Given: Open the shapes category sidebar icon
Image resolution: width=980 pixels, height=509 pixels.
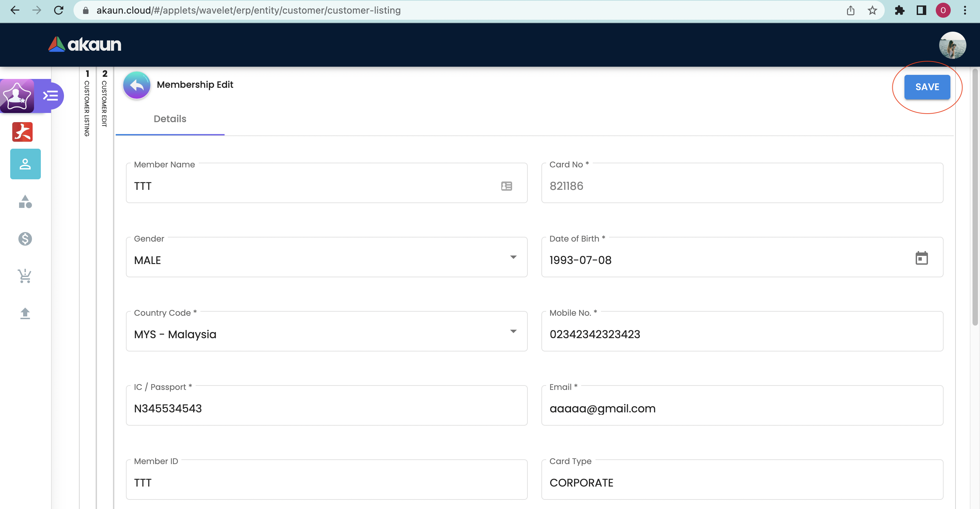Looking at the screenshot, I should [25, 202].
